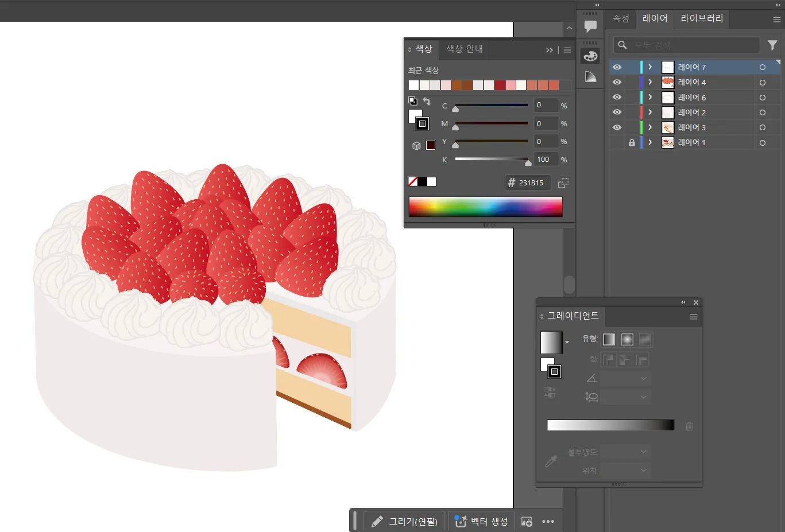Viewport: 785px width, 532px height.
Task: Expand 레이어 3 contents
Action: 650,127
